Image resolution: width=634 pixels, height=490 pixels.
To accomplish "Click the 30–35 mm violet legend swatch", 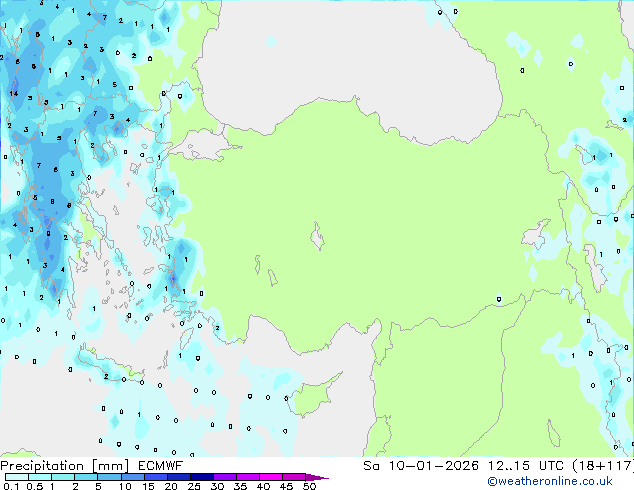I will click(x=224, y=477).
